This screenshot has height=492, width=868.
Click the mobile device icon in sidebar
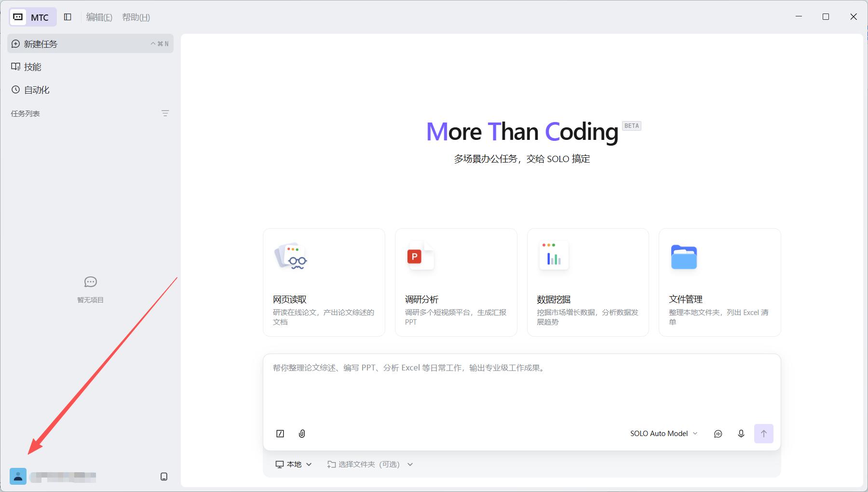[x=164, y=477]
